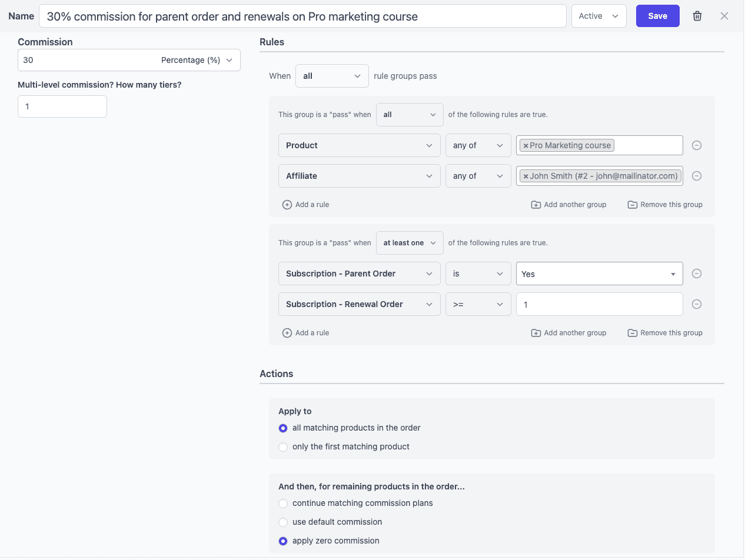The height and width of the screenshot is (560, 745).
Task: Remove the Subscription - Parent Order rule
Action: tap(697, 274)
